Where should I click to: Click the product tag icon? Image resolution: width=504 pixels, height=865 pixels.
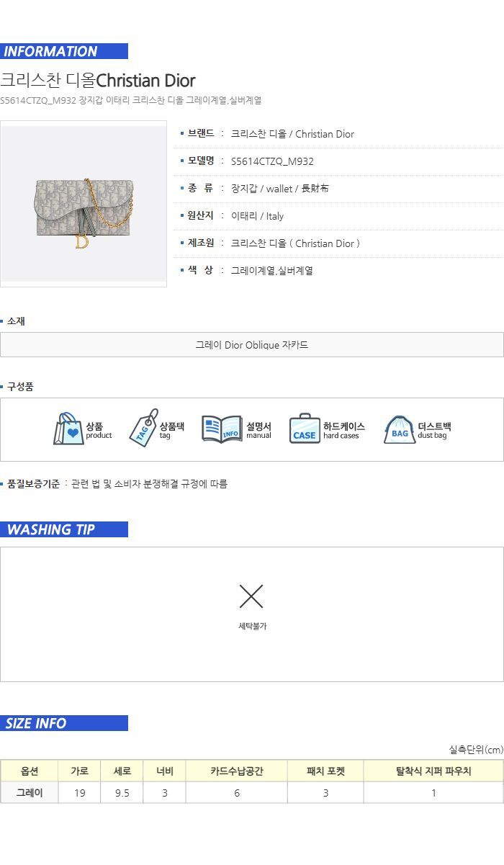point(143,427)
